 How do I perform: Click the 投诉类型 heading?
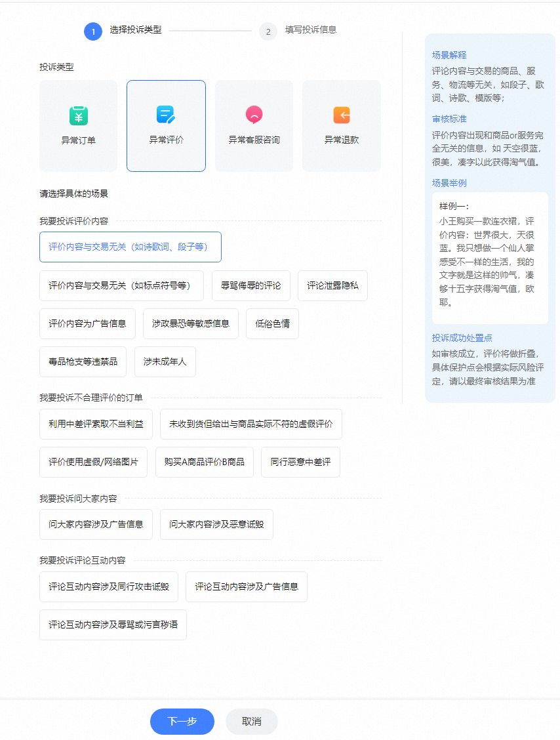click(x=56, y=67)
